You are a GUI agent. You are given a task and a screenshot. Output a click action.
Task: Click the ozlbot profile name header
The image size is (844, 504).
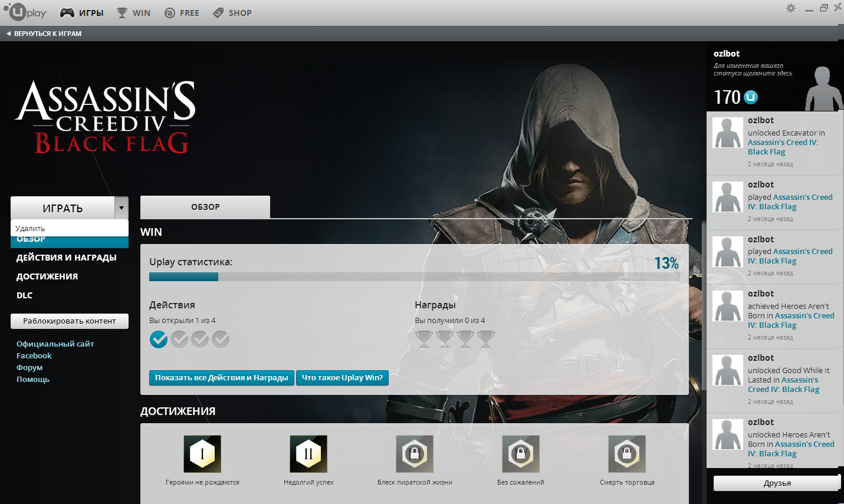727,54
